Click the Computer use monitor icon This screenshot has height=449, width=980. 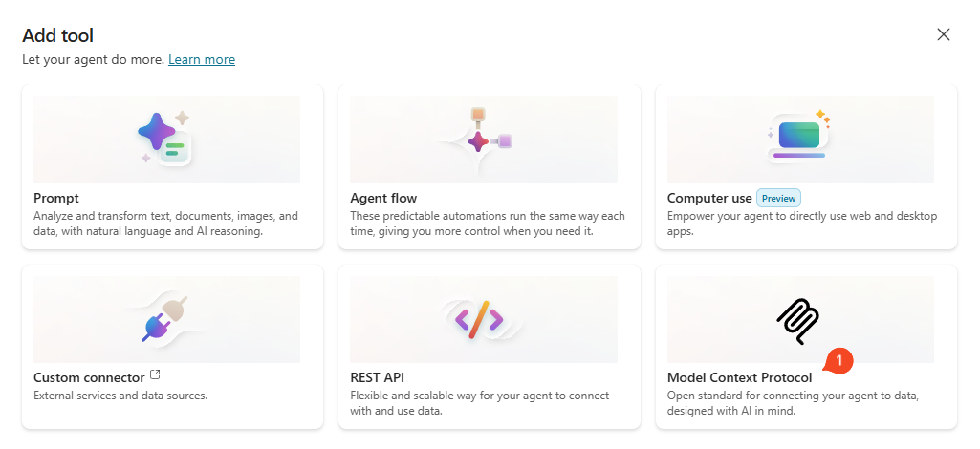pyautogui.click(x=799, y=136)
